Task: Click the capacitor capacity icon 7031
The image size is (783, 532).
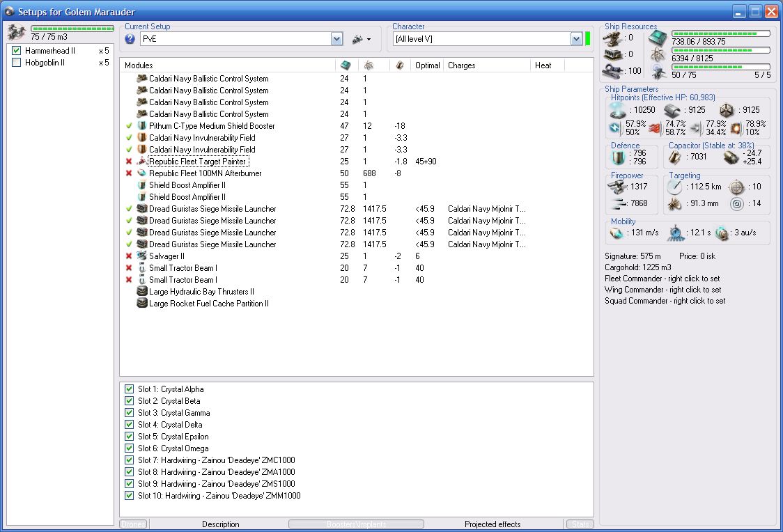Action: pos(674,157)
